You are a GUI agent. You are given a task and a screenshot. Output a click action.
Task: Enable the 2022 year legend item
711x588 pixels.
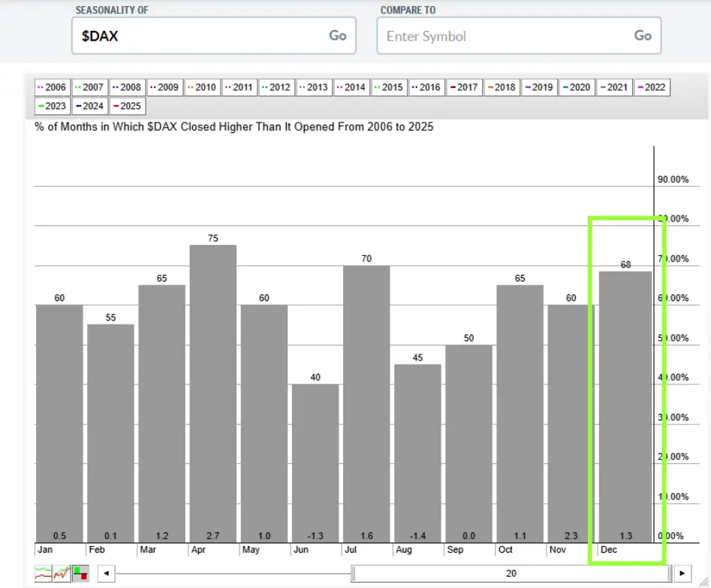(651, 87)
